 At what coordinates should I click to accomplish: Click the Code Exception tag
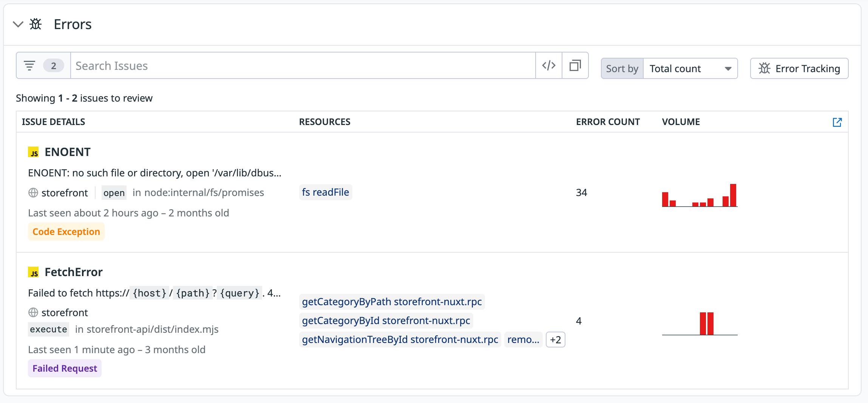pyautogui.click(x=66, y=232)
